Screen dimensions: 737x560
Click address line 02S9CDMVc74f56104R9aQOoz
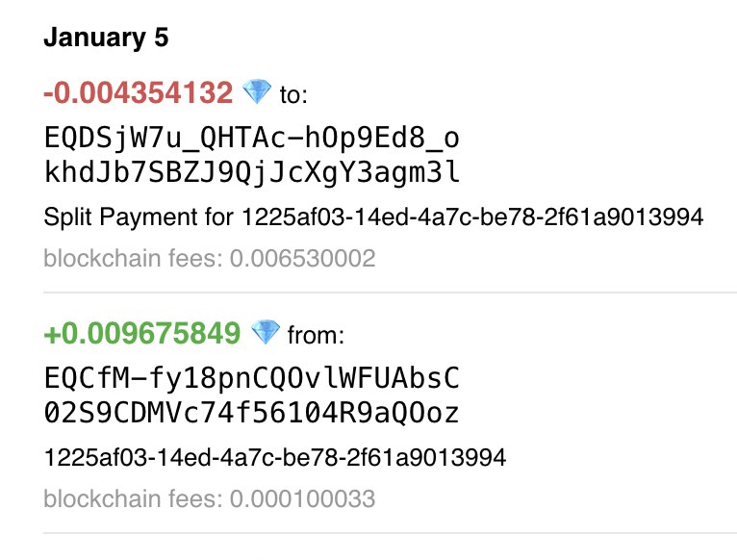tap(251, 413)
